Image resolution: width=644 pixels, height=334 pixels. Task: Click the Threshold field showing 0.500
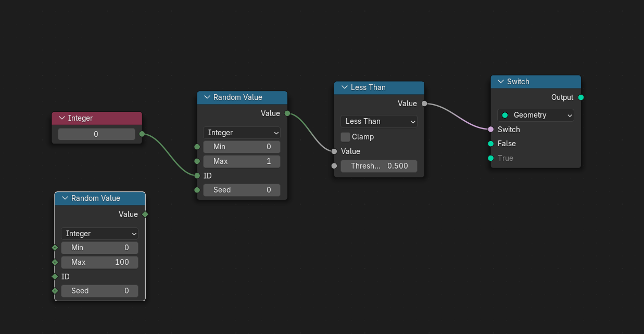point(379,166)
